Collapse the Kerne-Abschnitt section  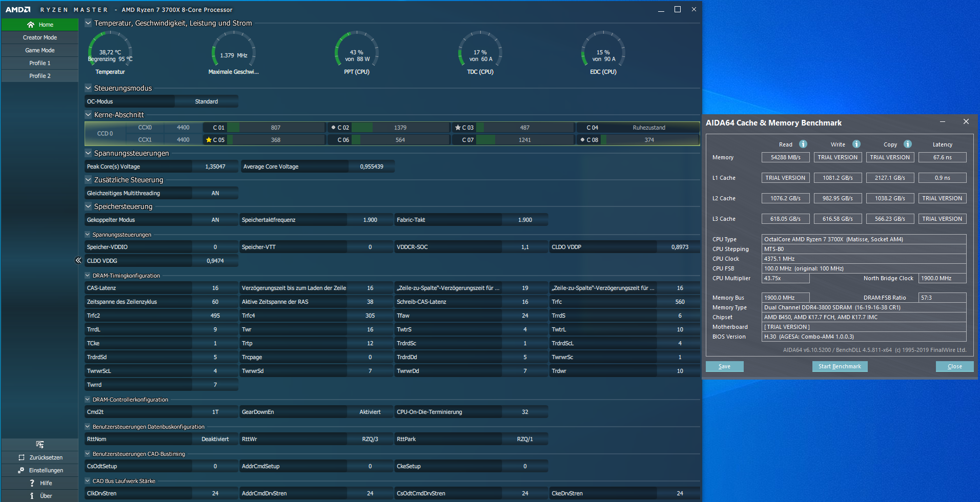click(x=88, y=115)
